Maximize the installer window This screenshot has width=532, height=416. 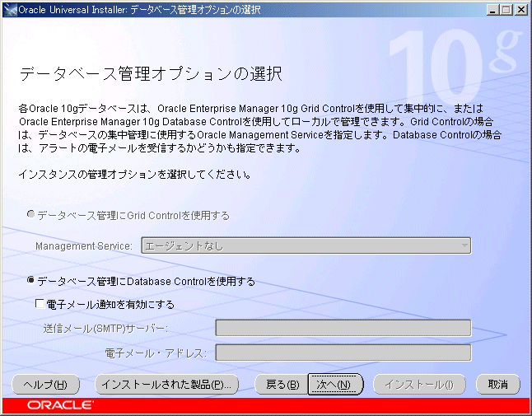click(x=506, y=10)
